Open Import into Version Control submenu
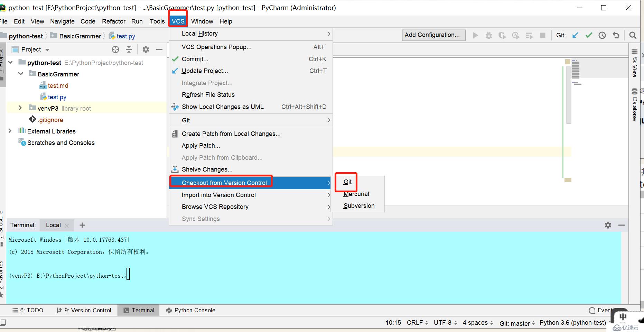Viewport: 644px width, 332px height. (x=251, y=195)
